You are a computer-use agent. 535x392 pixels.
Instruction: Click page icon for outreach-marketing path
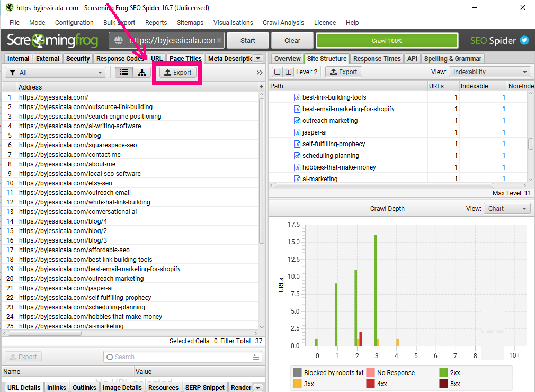coord(297,121)
